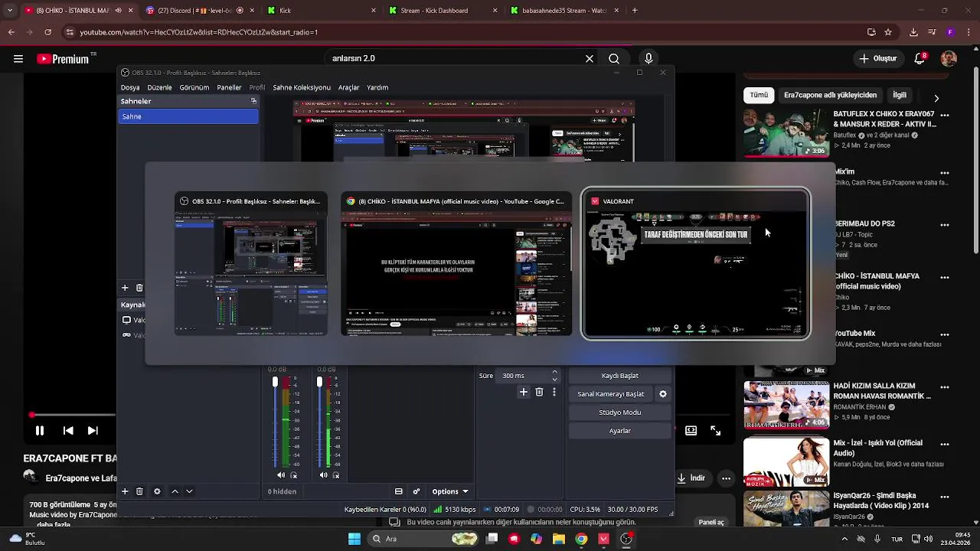Image resolution: width=980 pixels, height=551 pixels.
Task: Skip to next video in YouTube player
Action: [93, 431]
